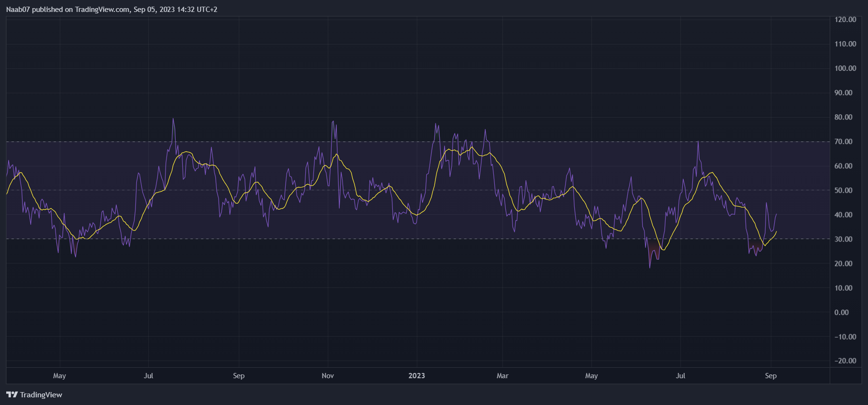Click the 40.00 price axis label
This screenshot has width=868, height=405.
click(844, 215)
